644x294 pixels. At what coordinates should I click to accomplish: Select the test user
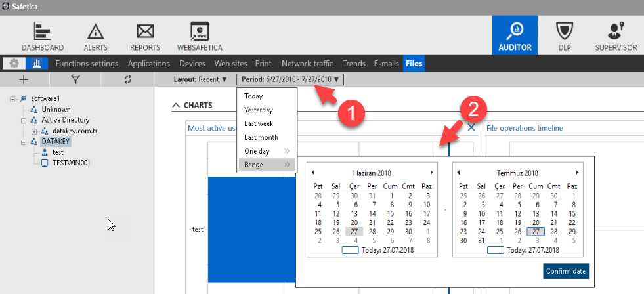[x=58, y=152]
